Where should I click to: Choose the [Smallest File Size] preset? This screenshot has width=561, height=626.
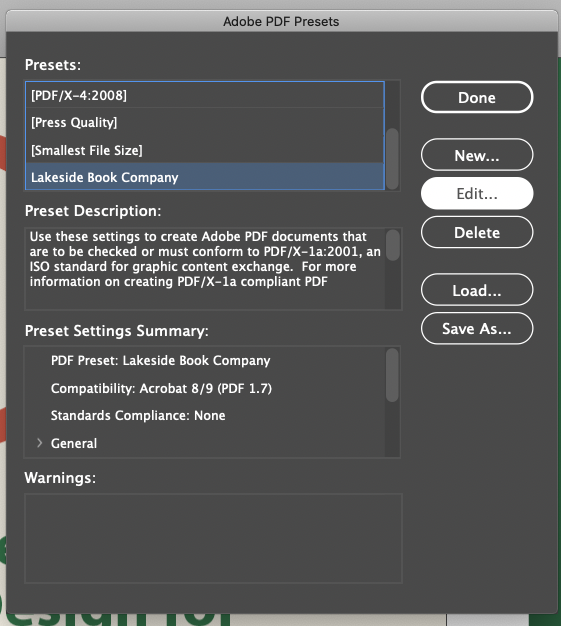coord(205,150)
